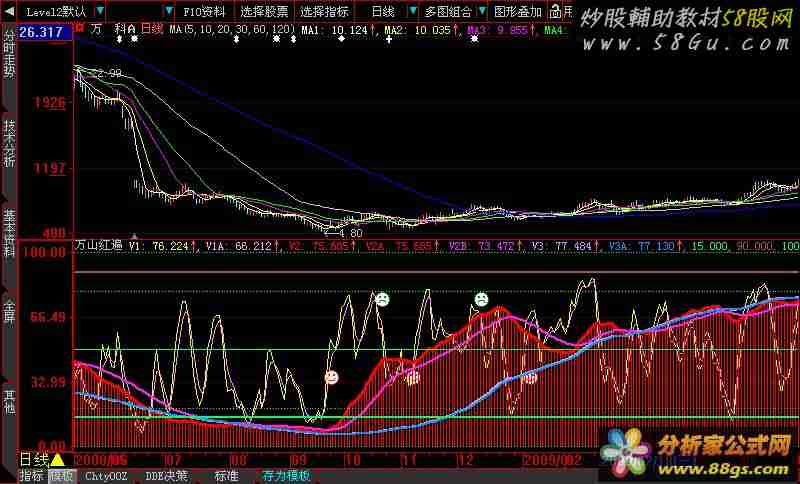800x484 pixels.
Task: Select the 标准 template tab
Action: (227, 476)
